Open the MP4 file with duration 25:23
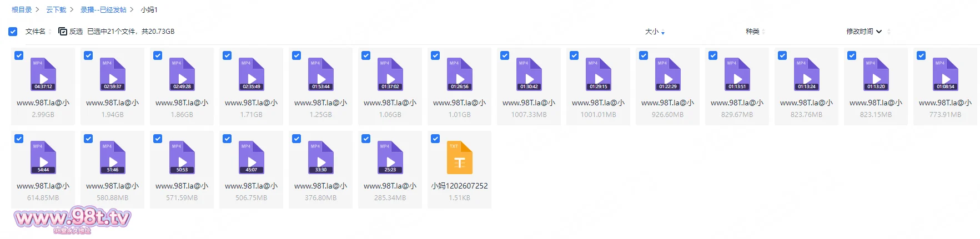 pos(390,157)
